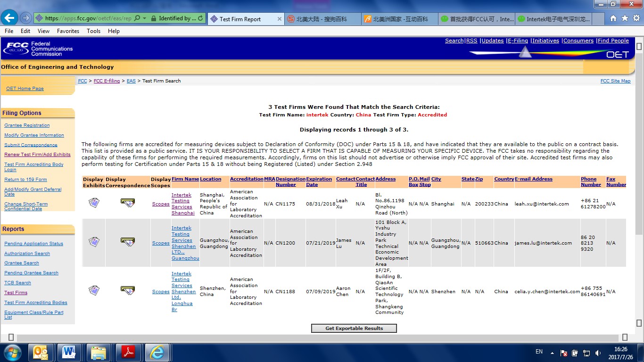Open Scopes link for Guangzhou firm
Screen dimensions: 644x362
(x=161, y=243)
